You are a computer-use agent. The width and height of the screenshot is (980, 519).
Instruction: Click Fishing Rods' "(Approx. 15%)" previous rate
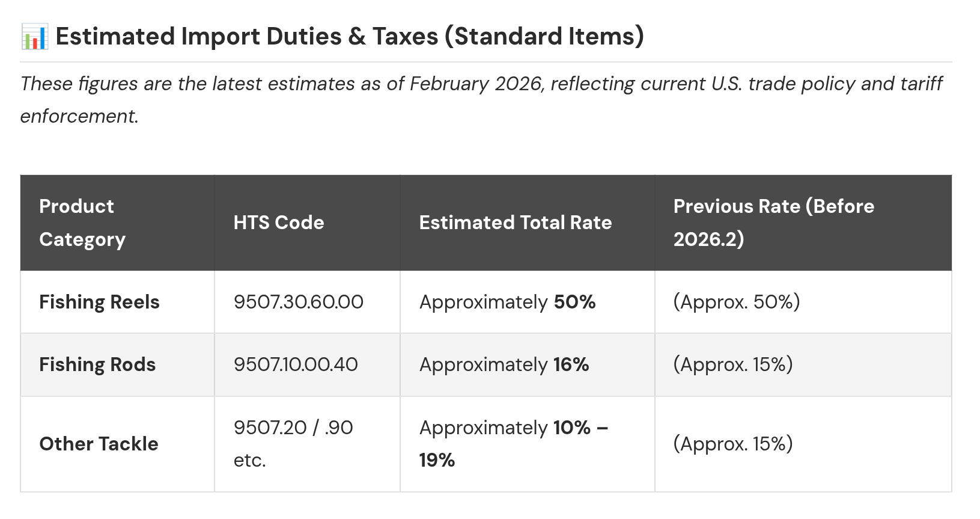pyautogui.click(x=732, y=364)
